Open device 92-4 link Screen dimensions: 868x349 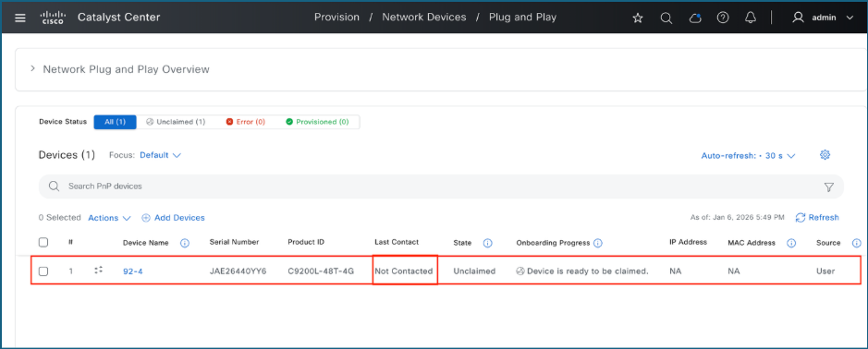coord(133,271)
